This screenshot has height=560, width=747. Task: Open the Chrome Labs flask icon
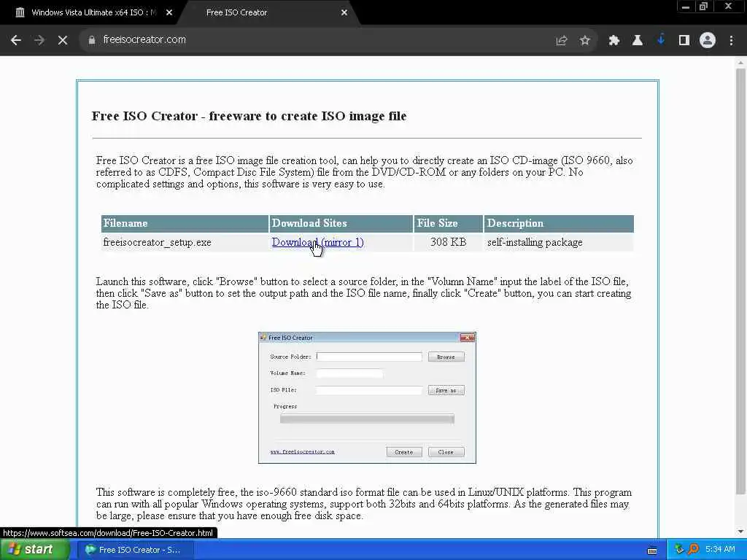(x=638, y=41)
